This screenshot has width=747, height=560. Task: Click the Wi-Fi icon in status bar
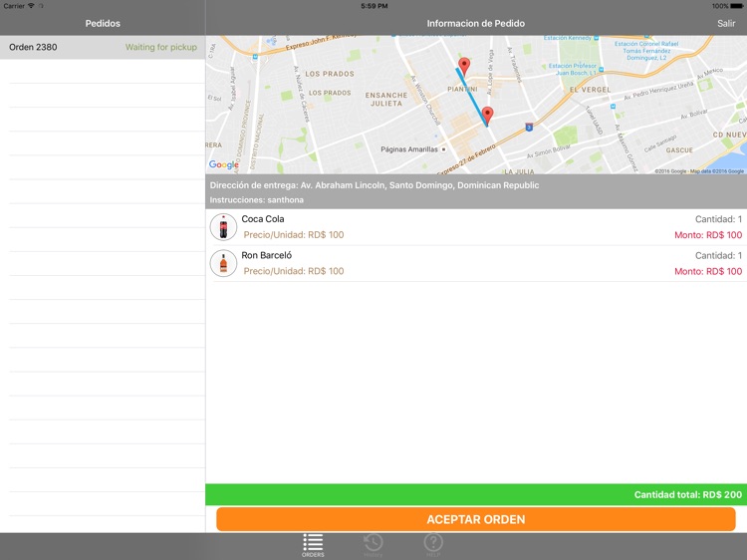tap(31, 6)
